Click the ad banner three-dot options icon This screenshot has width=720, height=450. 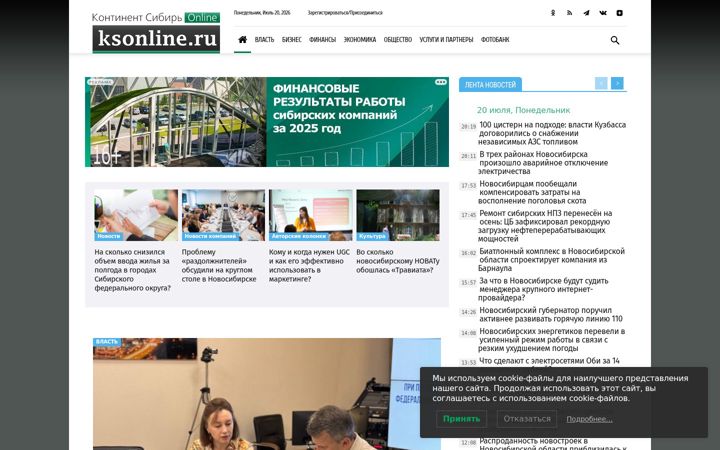(441, 82)
